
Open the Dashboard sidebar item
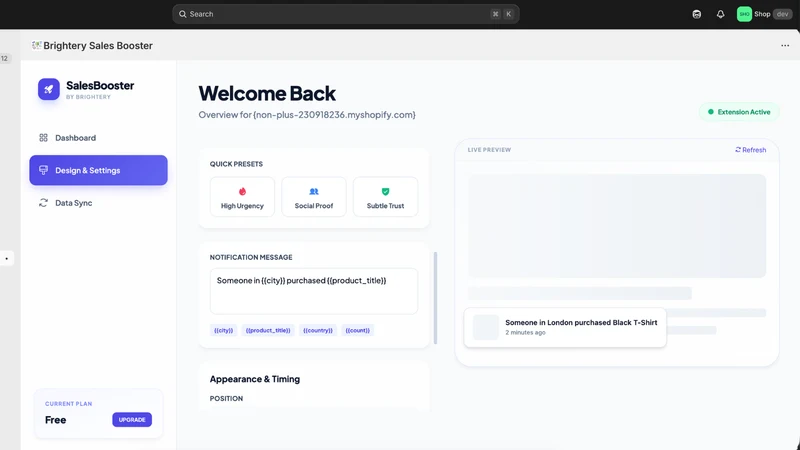click(x=98, y=138)
